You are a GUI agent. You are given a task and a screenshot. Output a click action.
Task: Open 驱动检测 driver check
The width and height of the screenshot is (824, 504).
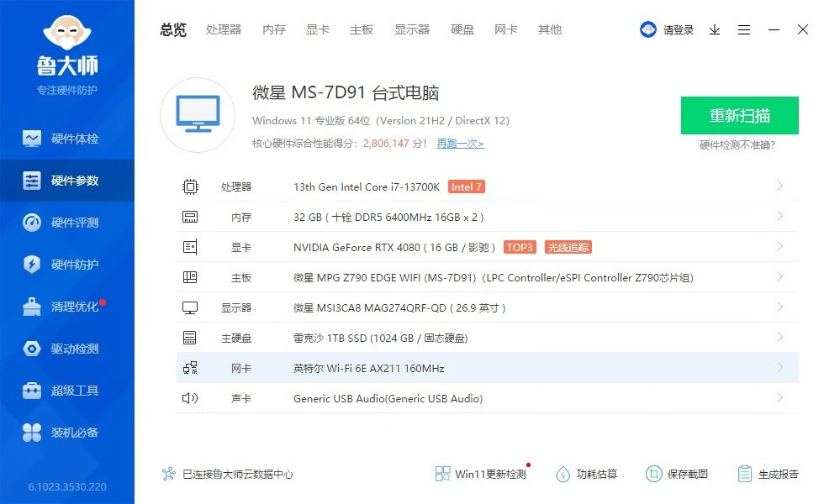tap(66, 349)
